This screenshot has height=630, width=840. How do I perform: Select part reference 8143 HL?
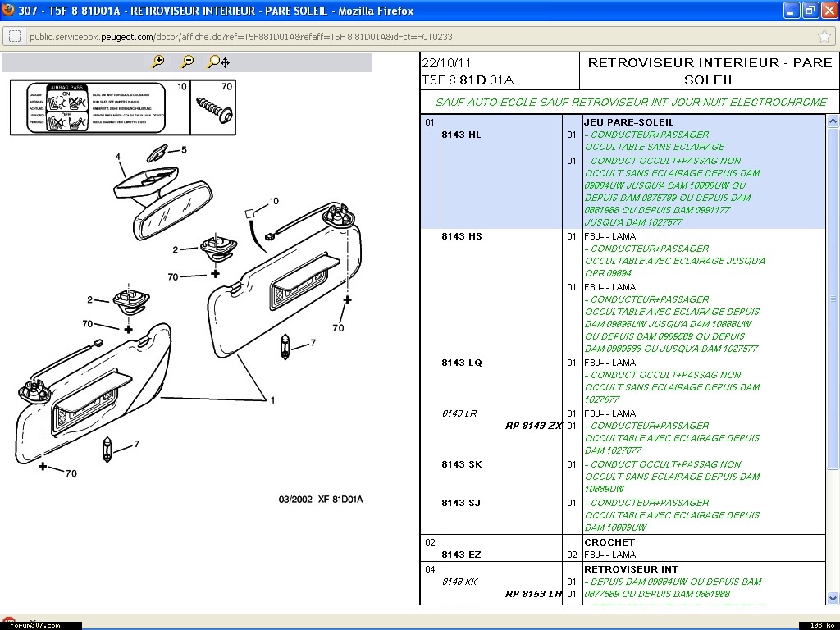click(x=462, y=135)
